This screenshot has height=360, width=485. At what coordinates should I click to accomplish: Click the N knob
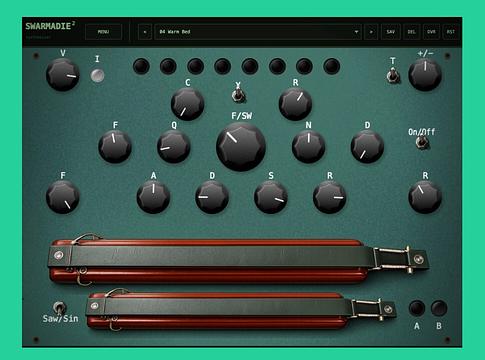click(x=309, y=146)
